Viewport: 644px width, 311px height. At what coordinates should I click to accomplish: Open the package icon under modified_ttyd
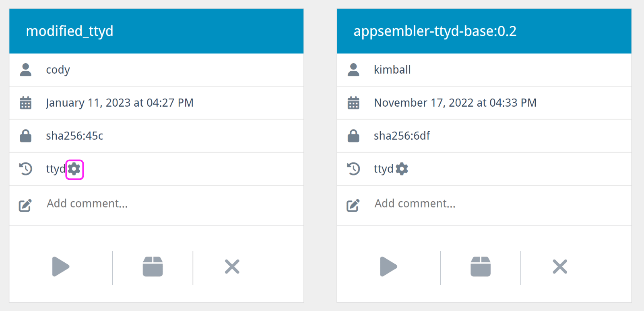[x=153, y=267]
